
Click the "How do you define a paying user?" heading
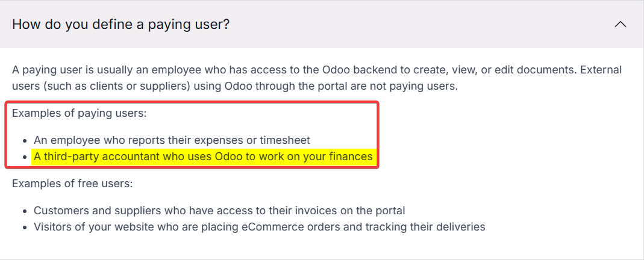[120, 24]
